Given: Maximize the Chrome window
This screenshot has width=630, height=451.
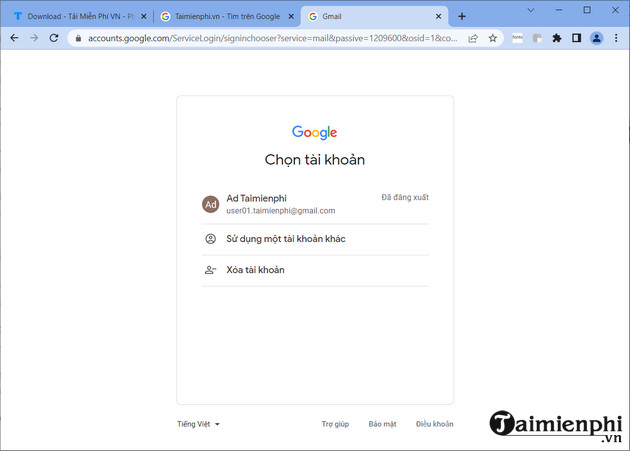Looking at the screenshot, I should click(x=587, y=10).
